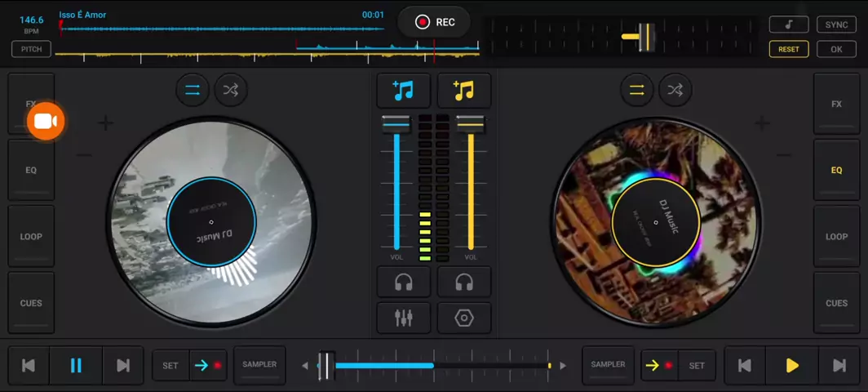Viewport: 868px width, 392px height.
Task: Click the crossfader slider handle
Action: pyautogui.click(x=326, y=365)
